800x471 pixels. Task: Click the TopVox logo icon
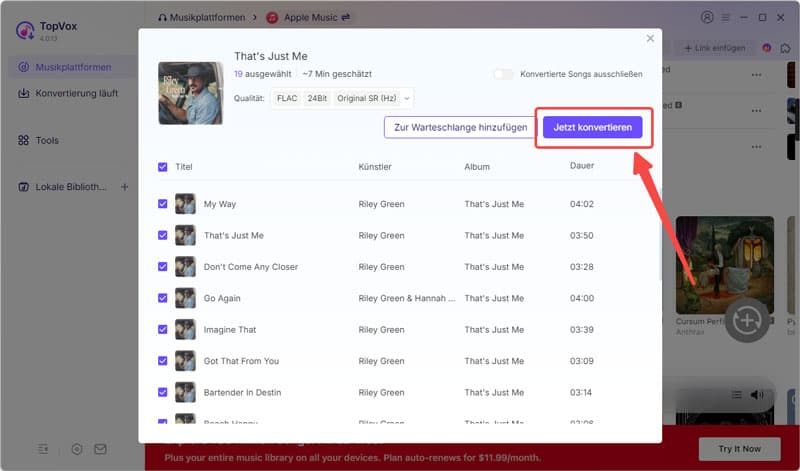point(25,30)
